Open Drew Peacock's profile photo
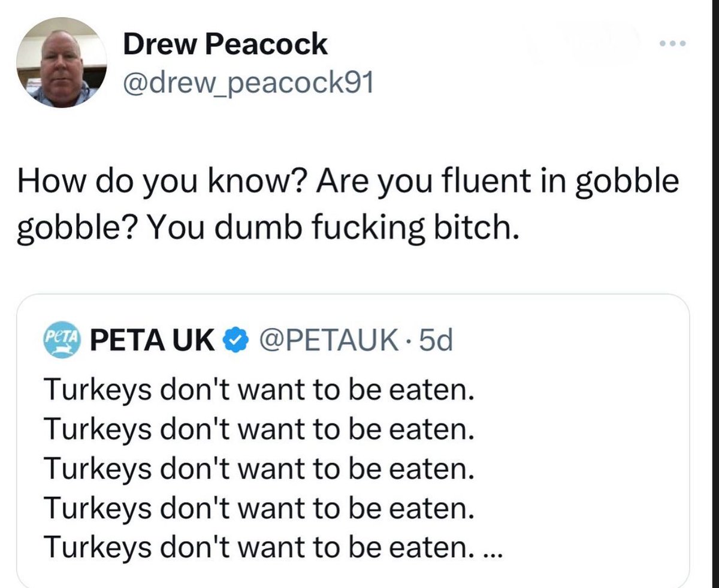The width and height of the screenshot is (719, 588). click(x=61, y=62)
